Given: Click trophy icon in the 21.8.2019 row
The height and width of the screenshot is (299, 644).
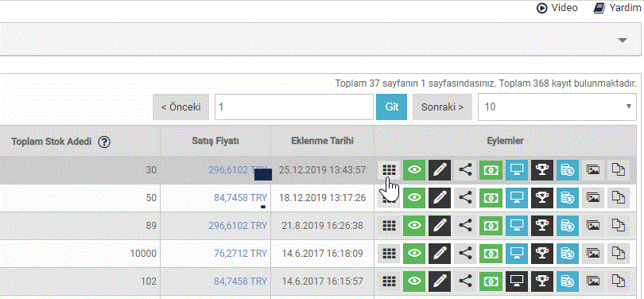Looking at the screenshot, I should point(542,226).
